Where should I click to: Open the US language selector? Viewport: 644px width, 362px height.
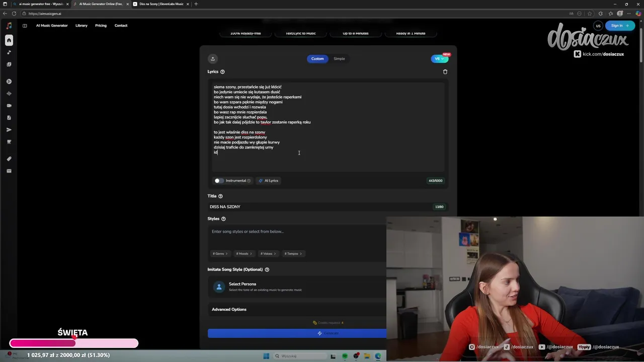point(598,26)
